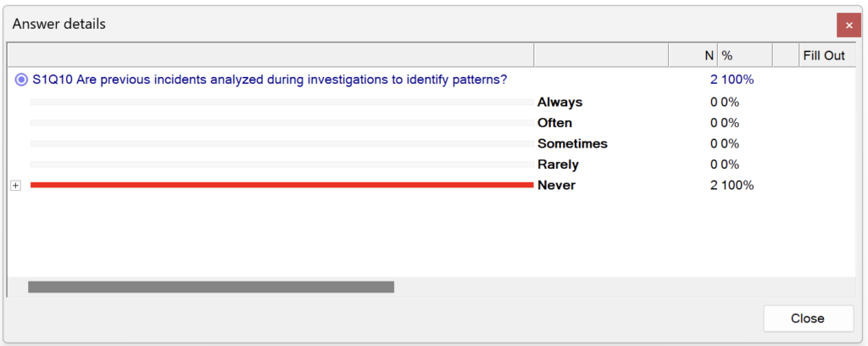Select the radio icon beside S1Q10 question
Screen dimensions: 868x346
click(21, 80)
